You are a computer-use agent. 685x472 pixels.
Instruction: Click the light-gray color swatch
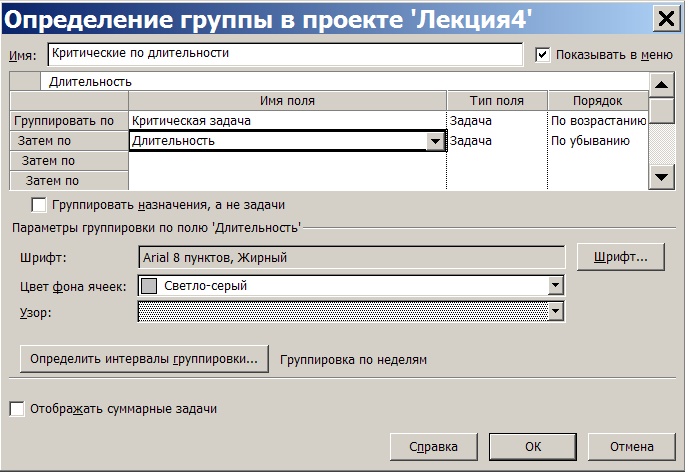[x=149, y=286]
